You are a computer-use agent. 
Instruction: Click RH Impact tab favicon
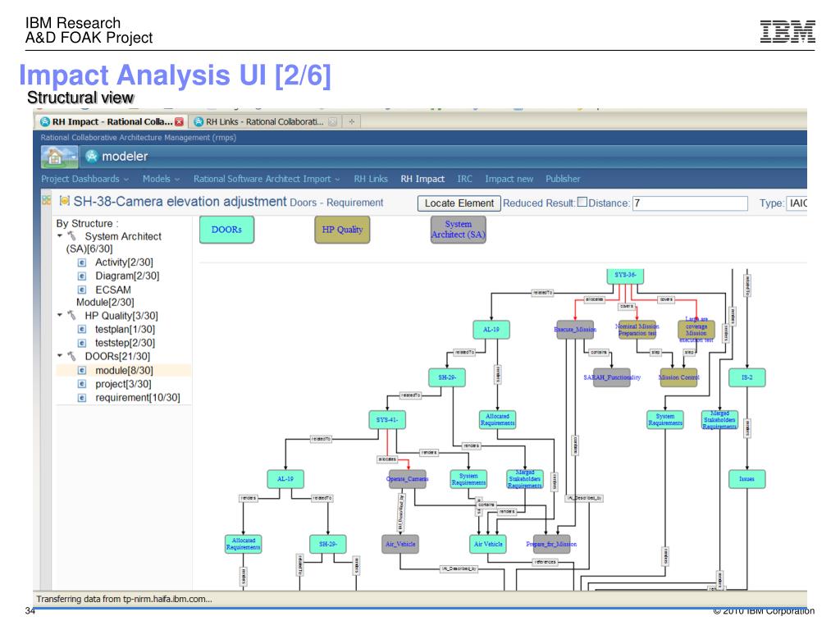click(x=45, y=121)
